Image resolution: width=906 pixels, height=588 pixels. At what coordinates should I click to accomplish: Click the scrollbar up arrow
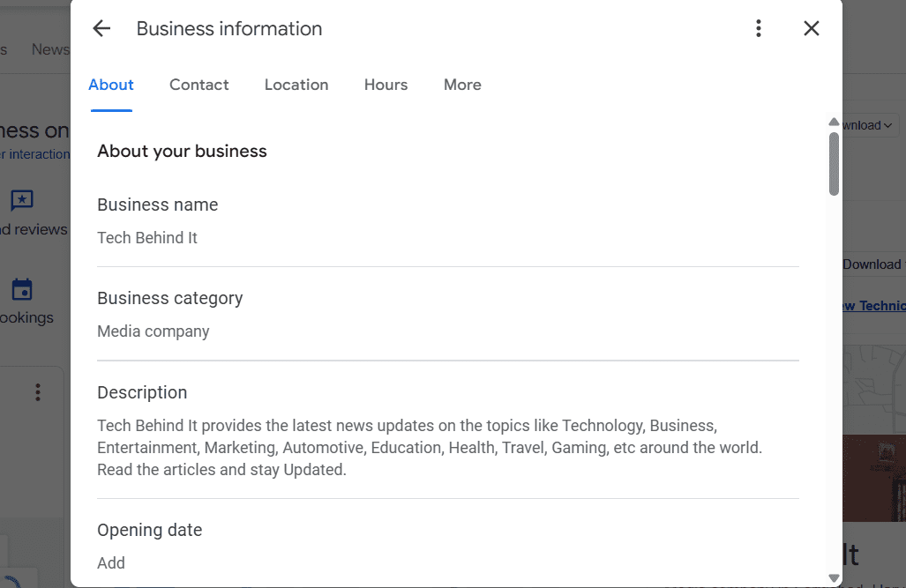[x=833, y=122]
